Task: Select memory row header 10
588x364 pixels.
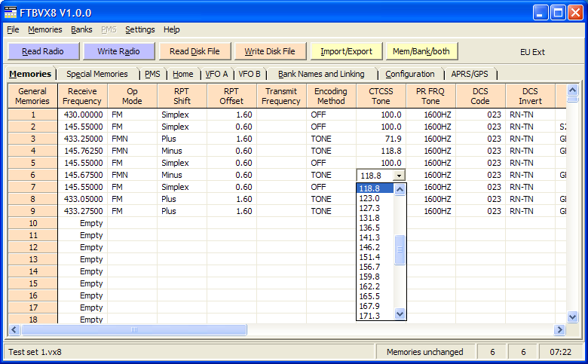Action: click(x=32, y=223)
